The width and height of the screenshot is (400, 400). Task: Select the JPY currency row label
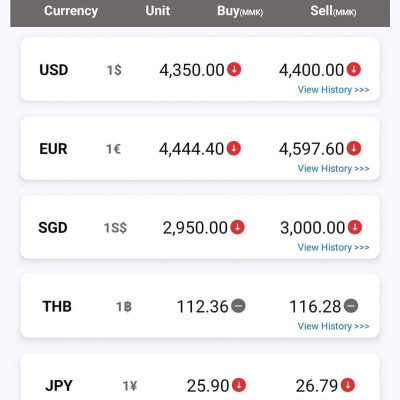pyautogui.click(x=59, y=386)
